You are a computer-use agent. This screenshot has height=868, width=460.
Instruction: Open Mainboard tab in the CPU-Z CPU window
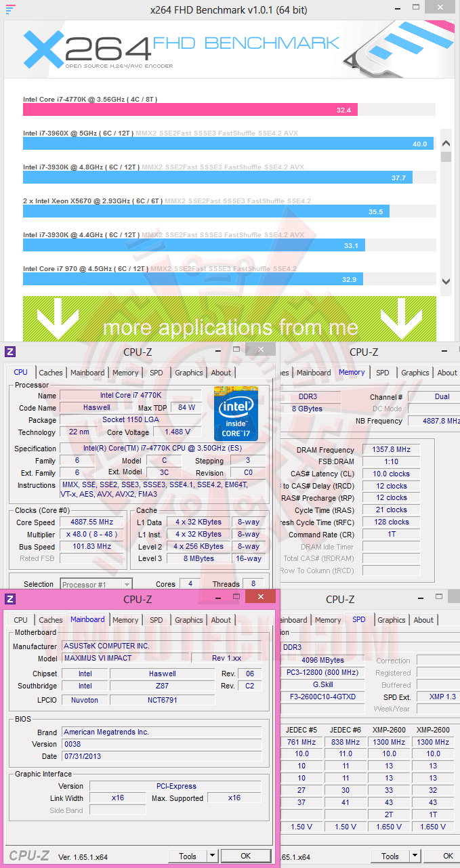87,373
